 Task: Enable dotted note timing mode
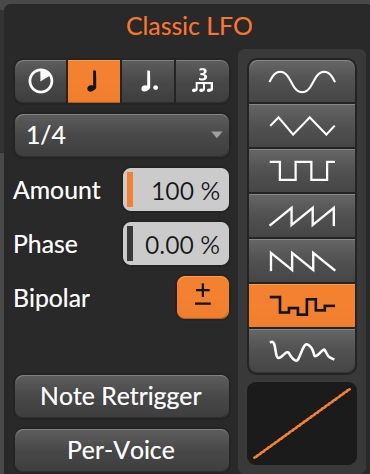click(x=148, y=81)
